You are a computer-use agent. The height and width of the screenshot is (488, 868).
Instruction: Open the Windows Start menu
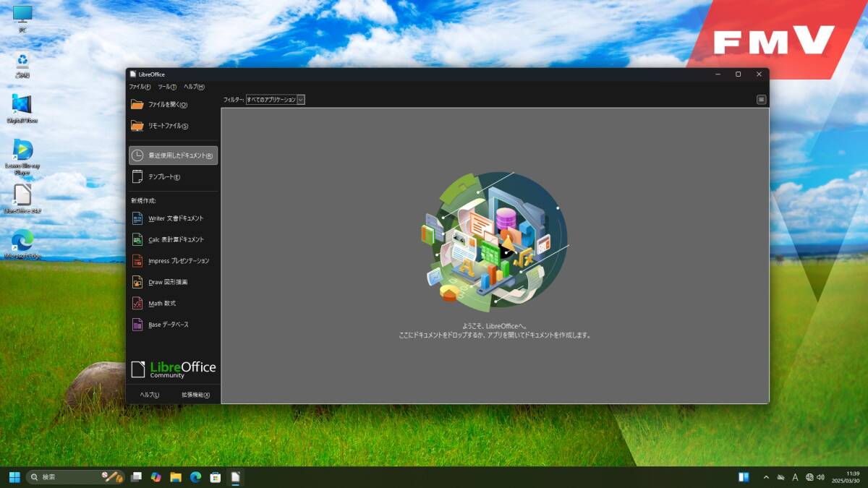click(x=14, y=477)
